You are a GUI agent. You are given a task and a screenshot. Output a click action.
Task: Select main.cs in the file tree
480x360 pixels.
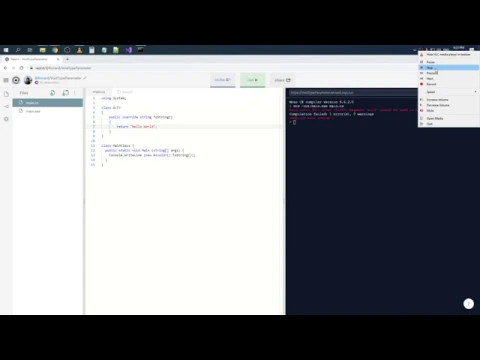click(48, 103)
